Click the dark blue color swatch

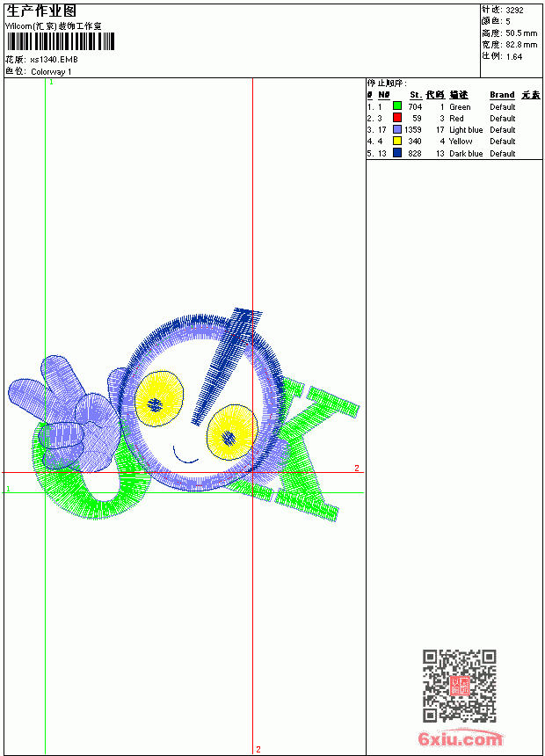point(397,153)
